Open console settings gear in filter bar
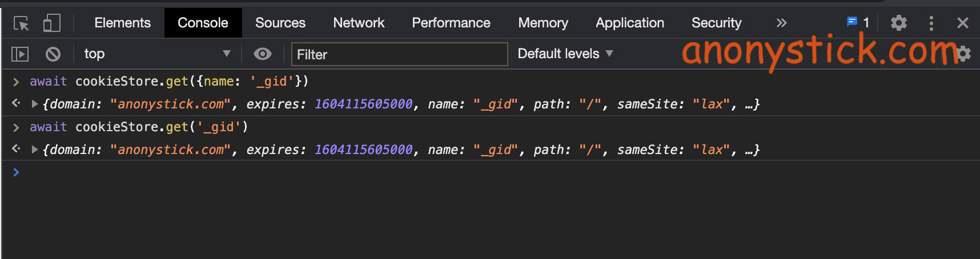This screenshot has height=259, width=980. tap(963, 54)
